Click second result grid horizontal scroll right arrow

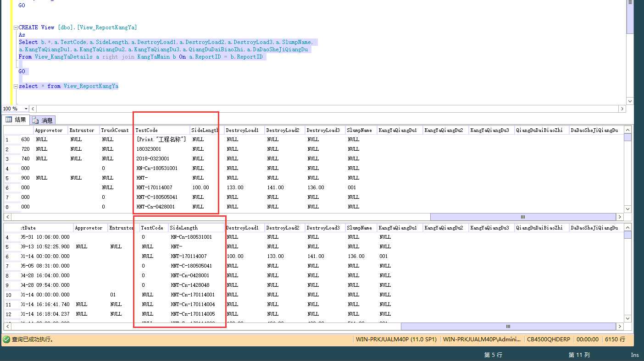pos(620,327)
